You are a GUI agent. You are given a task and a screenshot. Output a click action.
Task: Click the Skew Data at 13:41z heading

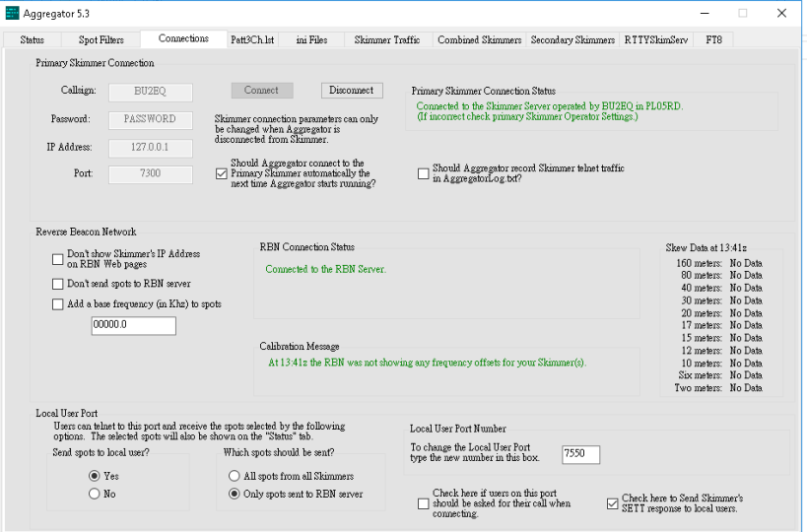click(x=706, y=247)
